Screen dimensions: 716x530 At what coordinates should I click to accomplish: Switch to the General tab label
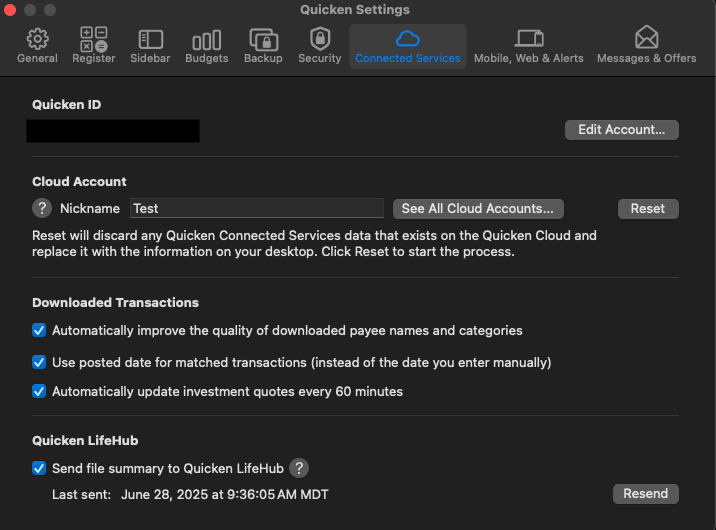coord(37,58)
